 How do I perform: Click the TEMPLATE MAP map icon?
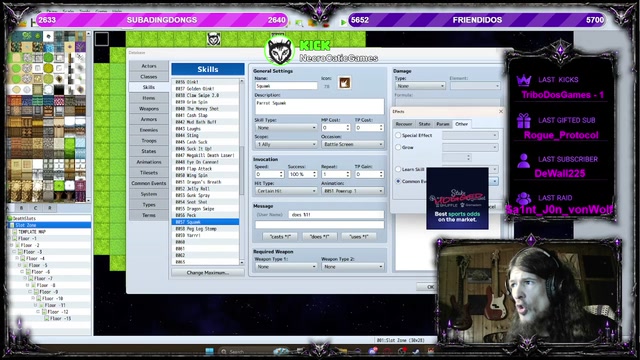15,232
